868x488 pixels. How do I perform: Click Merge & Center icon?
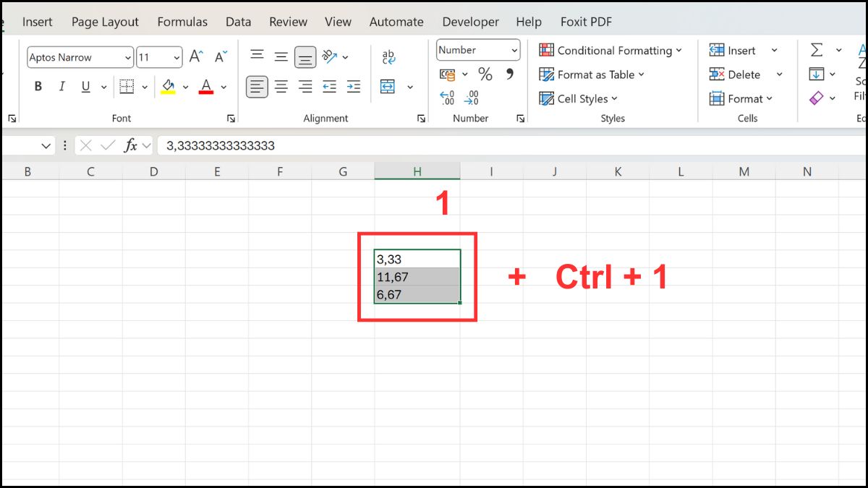(388, 87)
